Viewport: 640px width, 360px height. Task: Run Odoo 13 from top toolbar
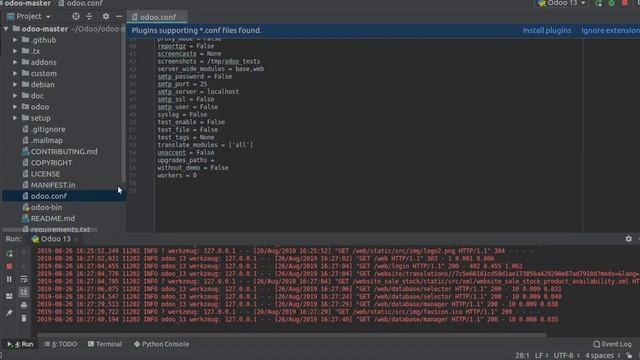[x=598, y=3]
